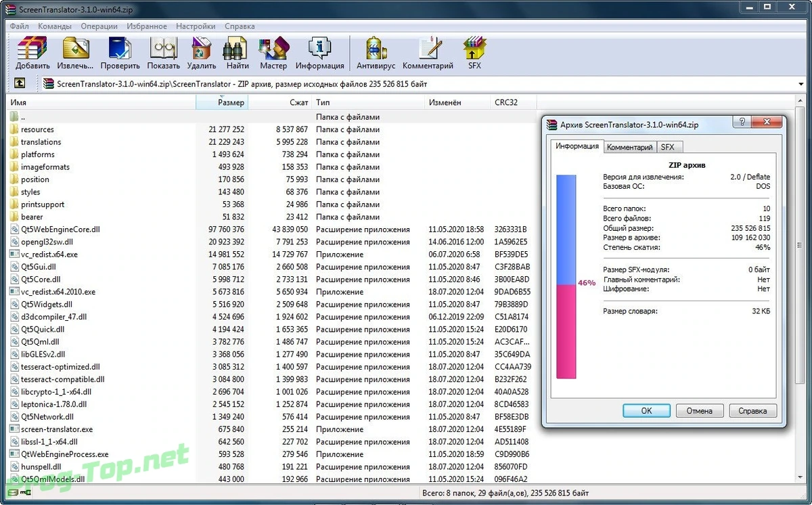Click the parent folder '..' icon

pyautogui.click(x=14, y=117)
